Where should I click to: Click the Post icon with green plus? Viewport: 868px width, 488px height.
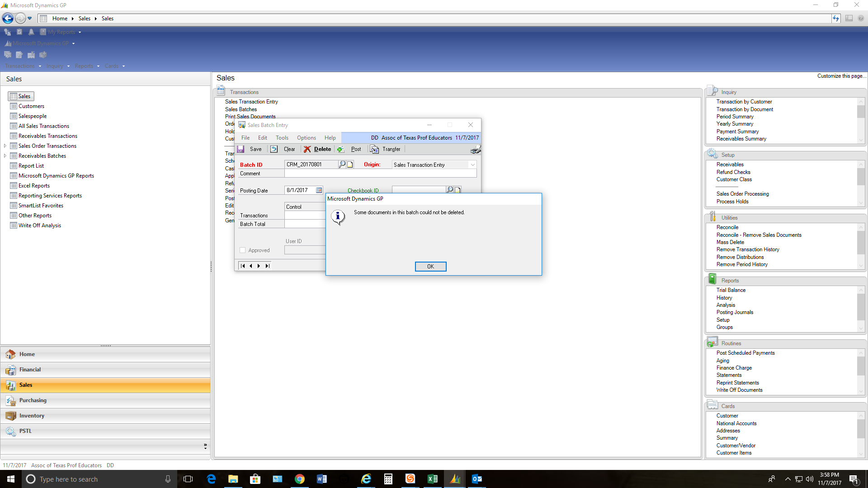point(340,149)
